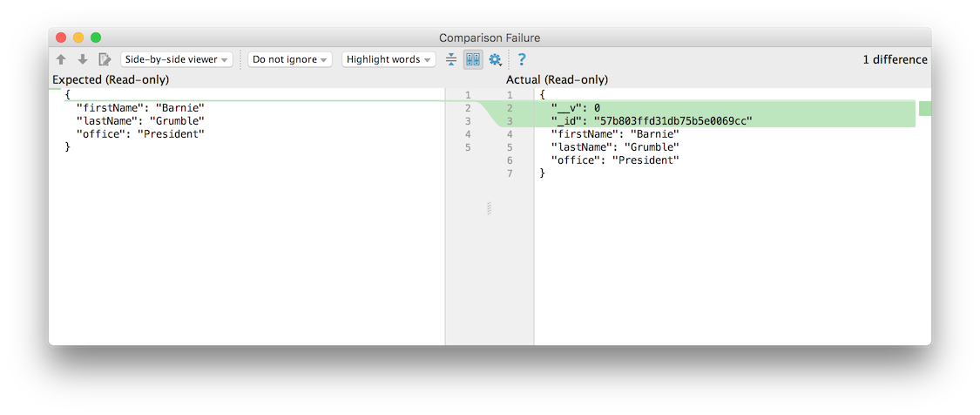
Task: Open help with the question mark icon
Action: [x=522, y=60]
